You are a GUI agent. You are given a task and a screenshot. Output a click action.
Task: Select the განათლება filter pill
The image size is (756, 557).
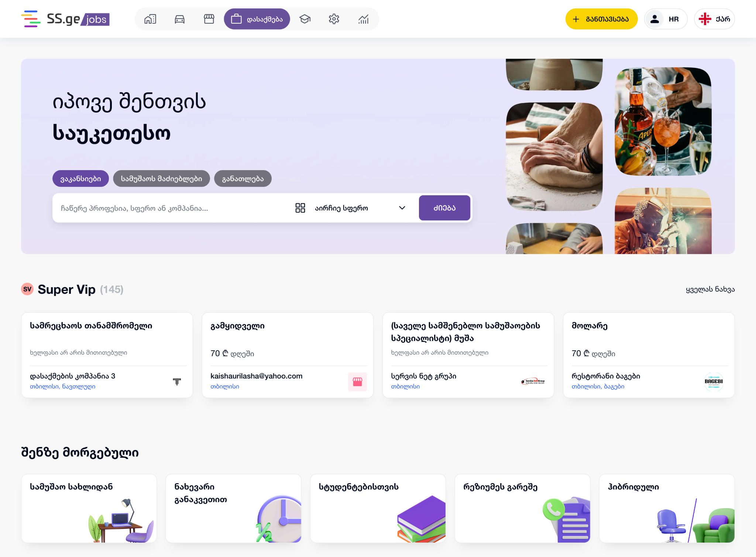point(243,179)
